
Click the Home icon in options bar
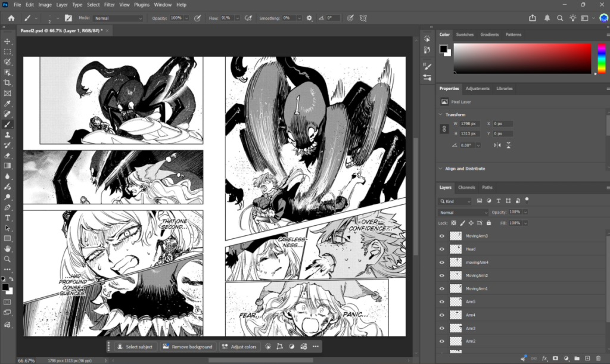point(11,18)
